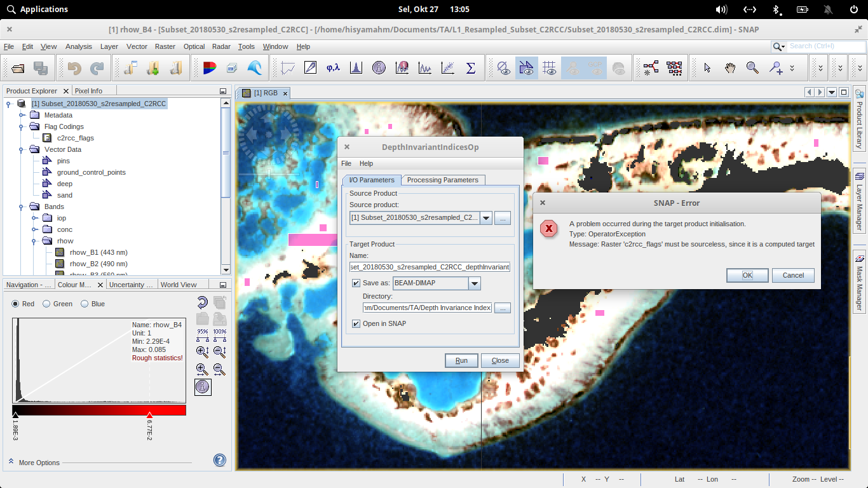Open the Statistics sigma icon

click(x=471, y=68)
